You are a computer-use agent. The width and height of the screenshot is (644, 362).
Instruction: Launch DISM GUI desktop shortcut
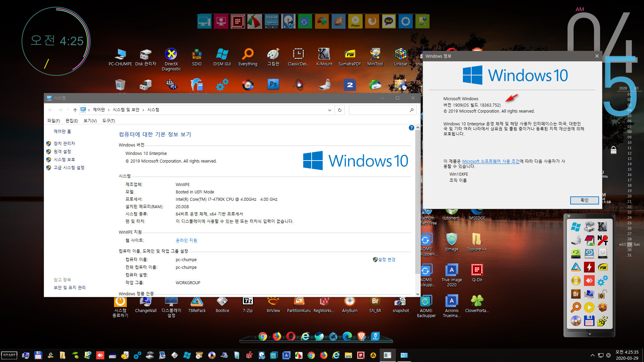click(x=222, y=57)
